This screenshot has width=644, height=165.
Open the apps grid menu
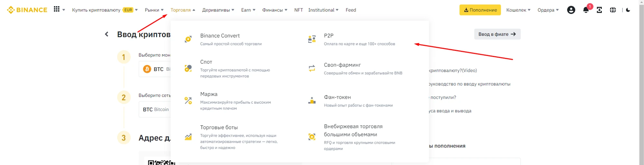tap(57, 9)
